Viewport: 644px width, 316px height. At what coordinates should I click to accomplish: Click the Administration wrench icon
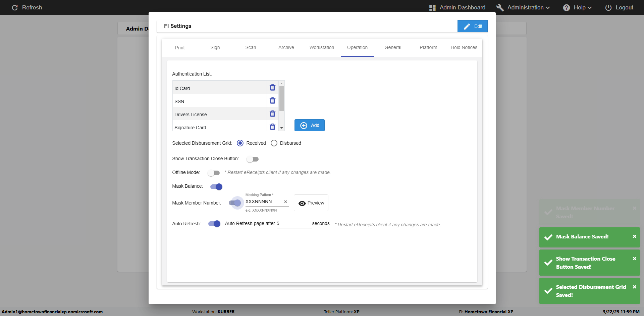[500, 7]
